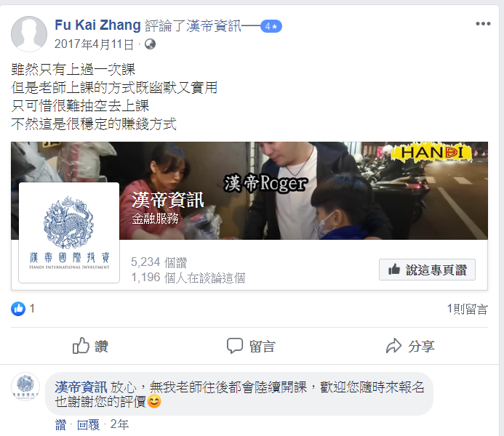Click the 4-star rating badge
Screen dimensions: 504x436
coord(271,26)
